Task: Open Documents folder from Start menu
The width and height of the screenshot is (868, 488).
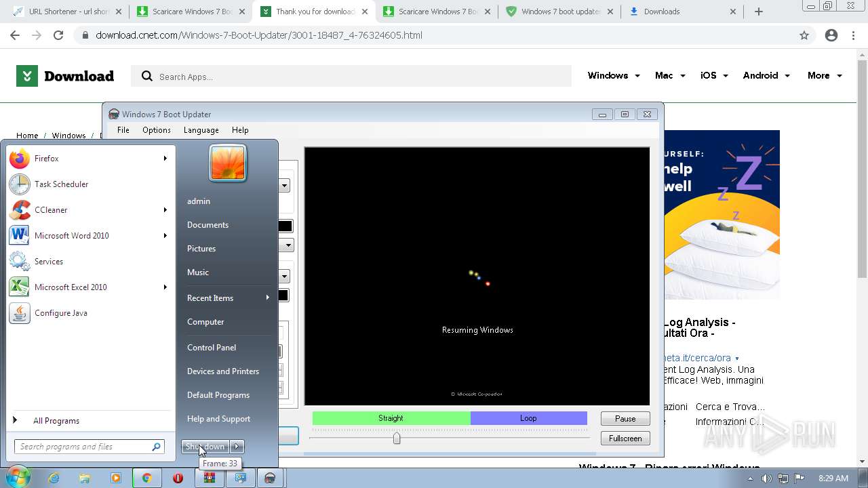Action: click(227, 225)
